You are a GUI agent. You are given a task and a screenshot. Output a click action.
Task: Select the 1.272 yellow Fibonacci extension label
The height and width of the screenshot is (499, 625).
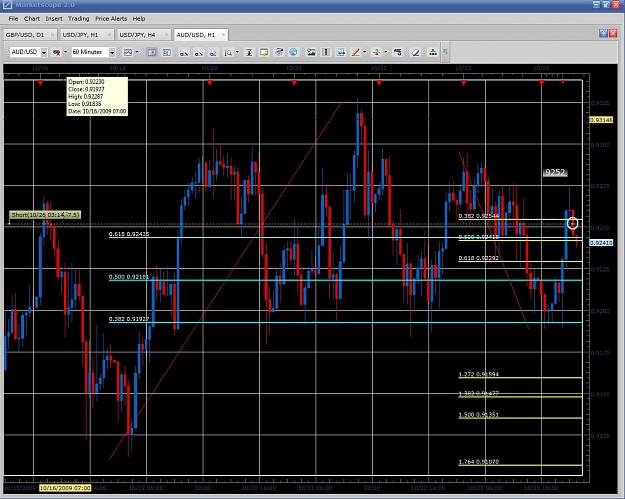pos(479,374)
